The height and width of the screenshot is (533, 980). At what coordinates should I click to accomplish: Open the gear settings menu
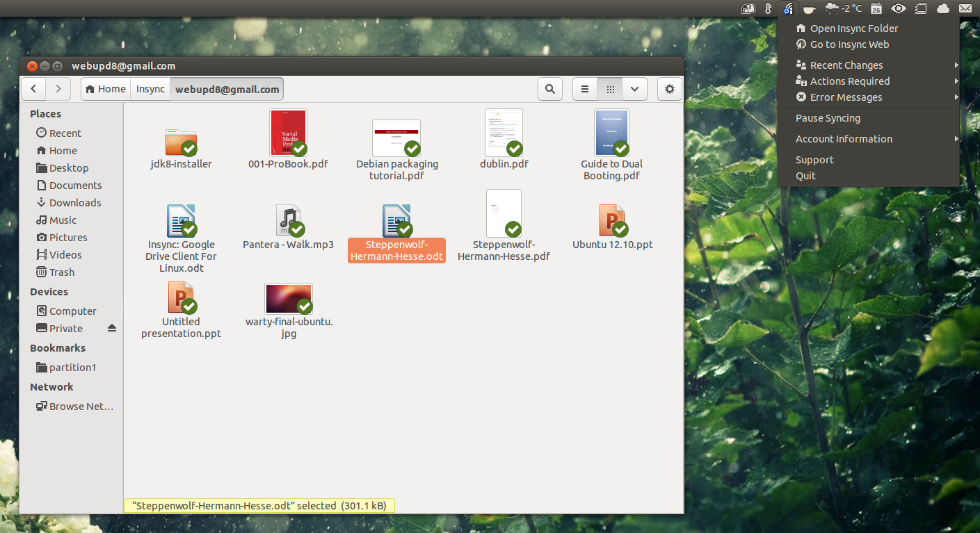[x=670, y=89]
